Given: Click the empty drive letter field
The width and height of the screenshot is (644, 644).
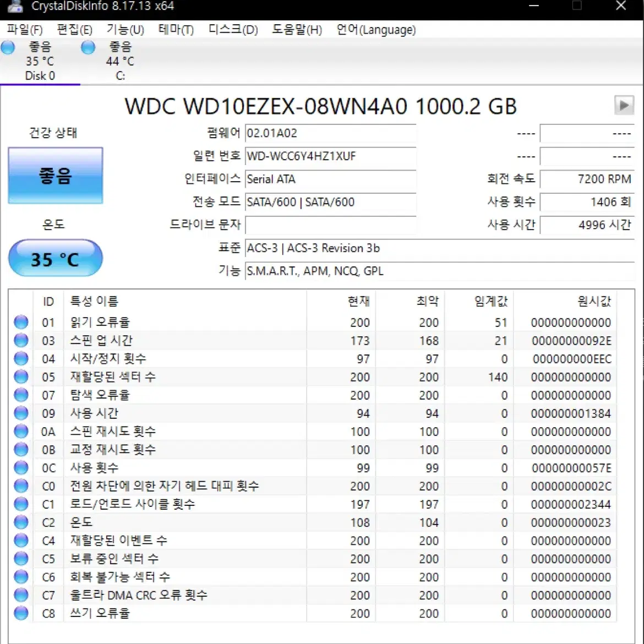Looking at the screenshot, I should coord(331,225).
